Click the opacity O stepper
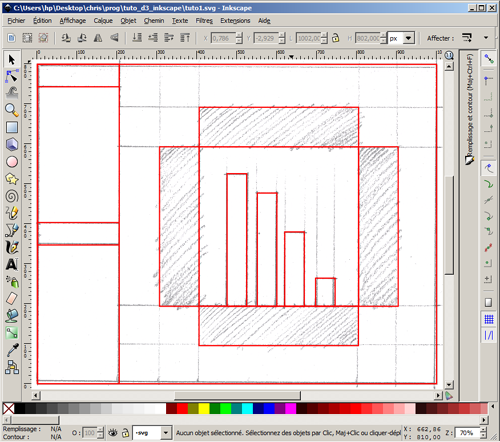The width and height of the screenshot is (500, 442). click(100, 433)
